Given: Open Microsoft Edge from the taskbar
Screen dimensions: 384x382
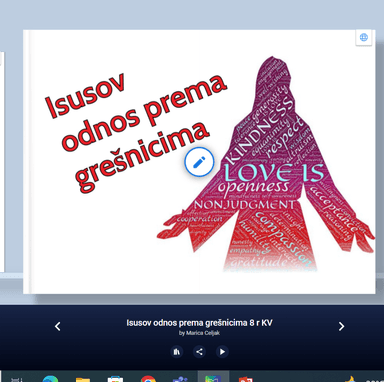Looking at the screenshot, I should click(50, 379).
